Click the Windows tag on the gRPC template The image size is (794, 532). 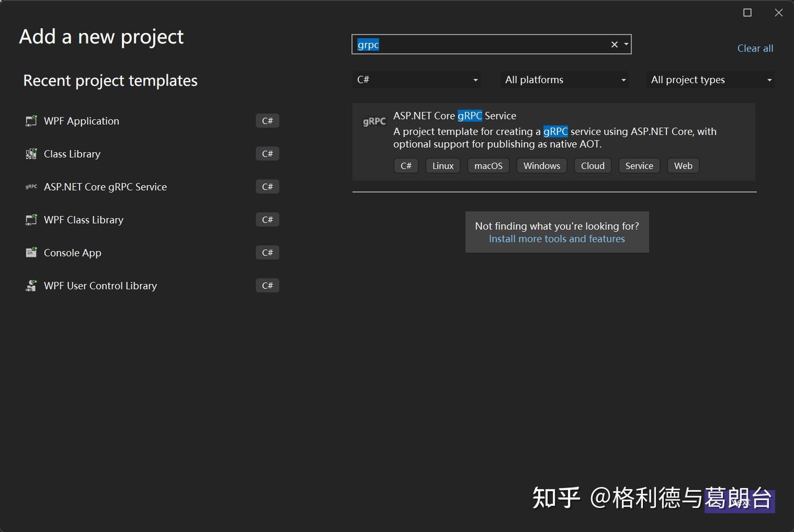pyautogui.click(x=541, y=165)
